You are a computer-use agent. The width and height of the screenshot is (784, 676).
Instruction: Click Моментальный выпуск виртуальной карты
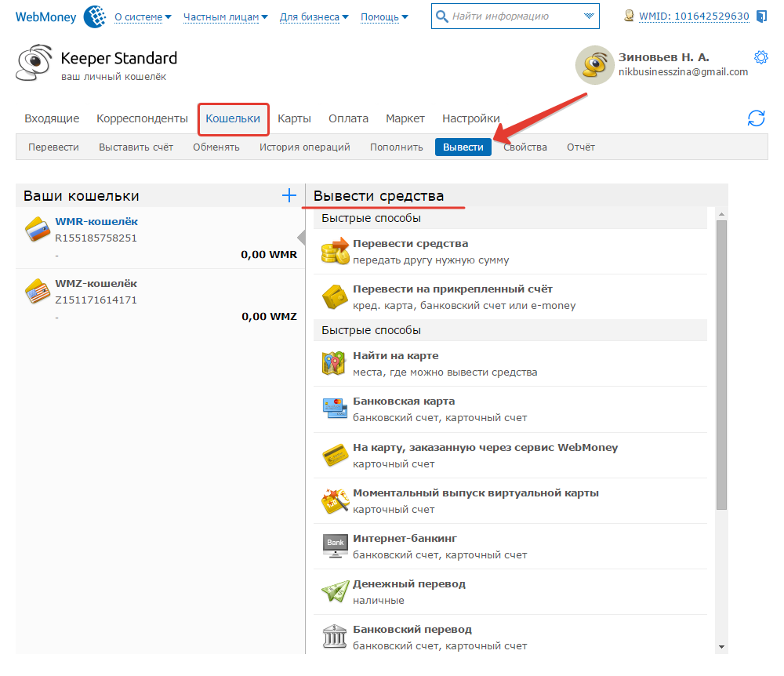[510, 500]
